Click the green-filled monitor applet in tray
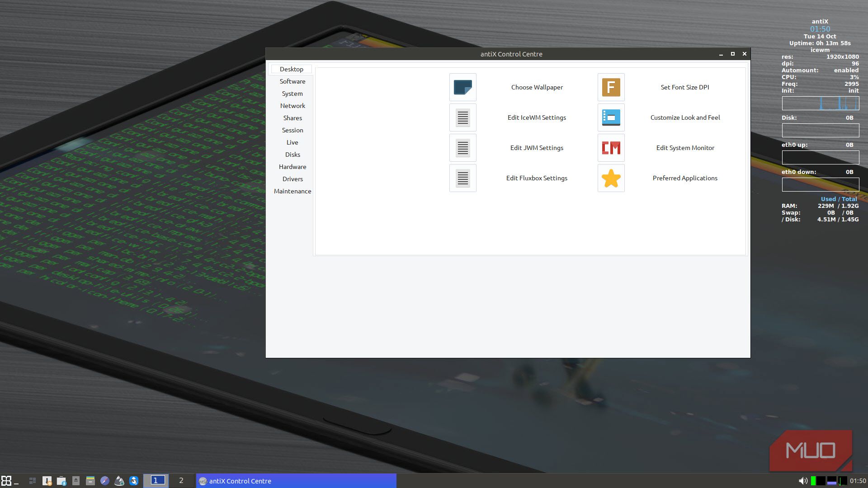 pos(813,481)
